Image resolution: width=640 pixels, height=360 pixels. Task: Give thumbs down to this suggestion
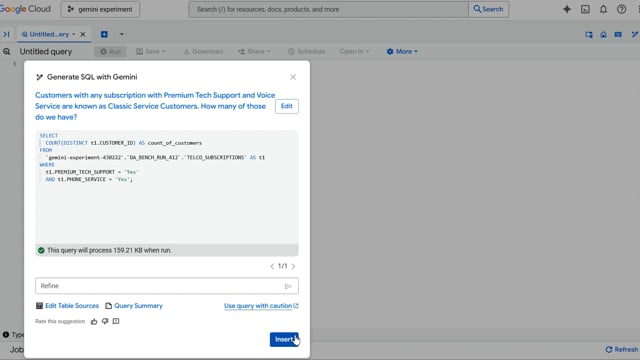[105, 322]
